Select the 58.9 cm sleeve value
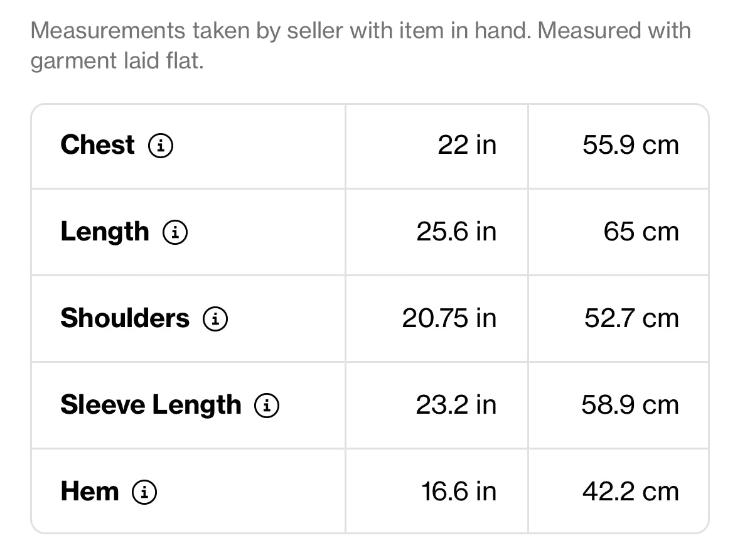740x560 pixels. tap(630, 405)
